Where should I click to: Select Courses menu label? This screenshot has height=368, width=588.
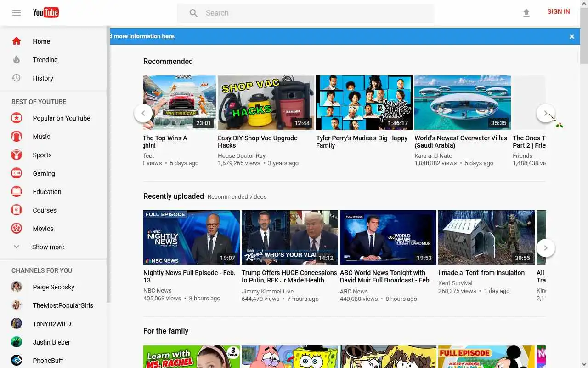click(x=45, y=210)
